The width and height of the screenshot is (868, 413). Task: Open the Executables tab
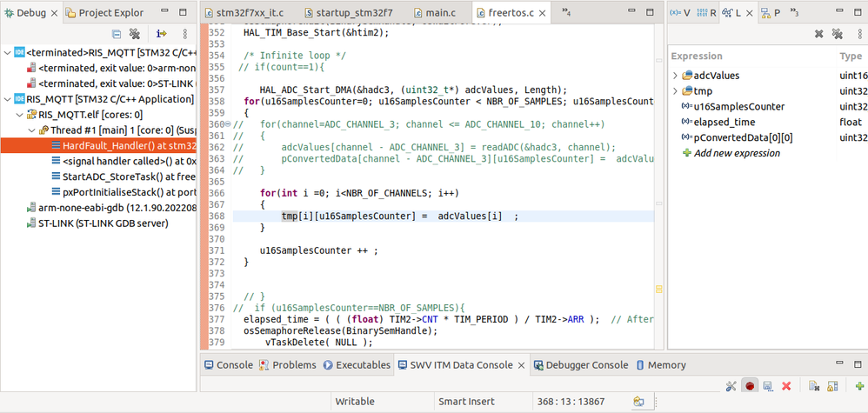[x=357, y=365]
